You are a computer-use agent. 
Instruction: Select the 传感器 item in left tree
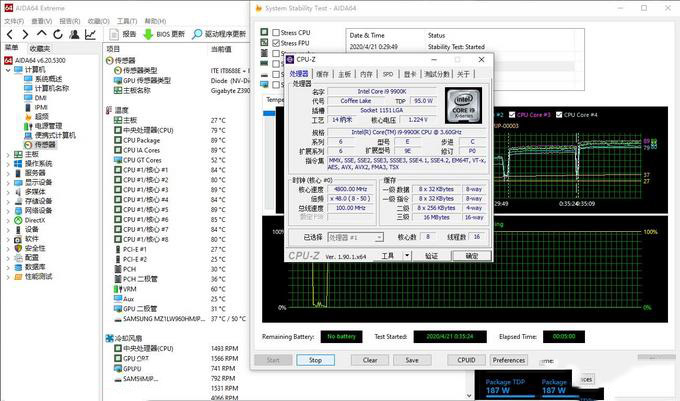click(x=45, y=145)
